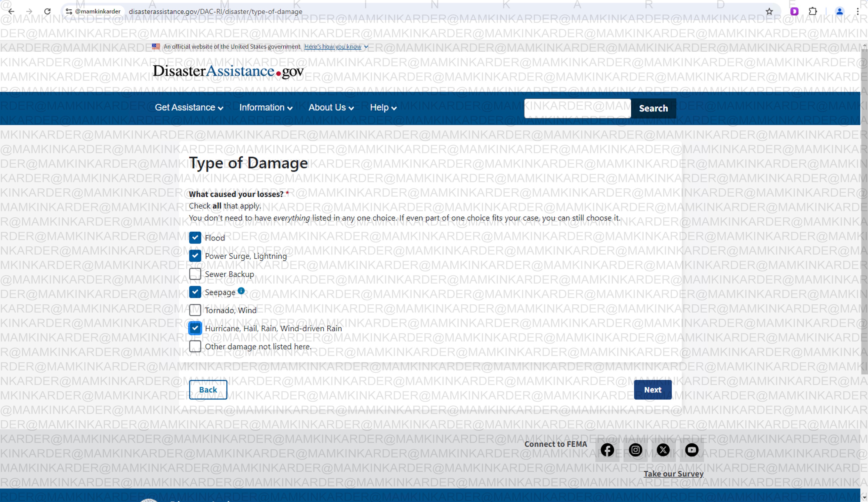The image size is (868, 502).
Task: Open Chrome profile avatar icon
Action: click(839, 11)
